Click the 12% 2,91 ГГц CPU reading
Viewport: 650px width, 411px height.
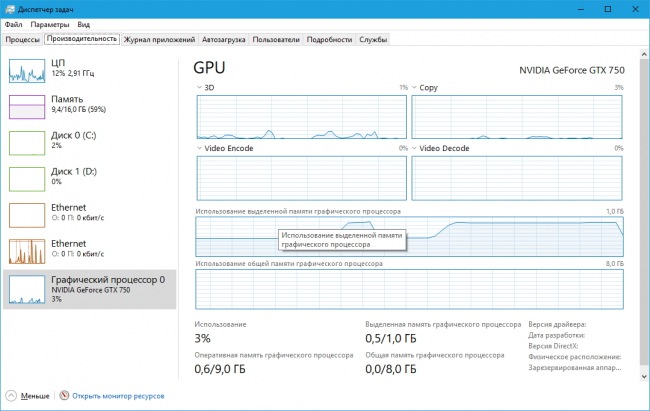(x=73, y=73)
